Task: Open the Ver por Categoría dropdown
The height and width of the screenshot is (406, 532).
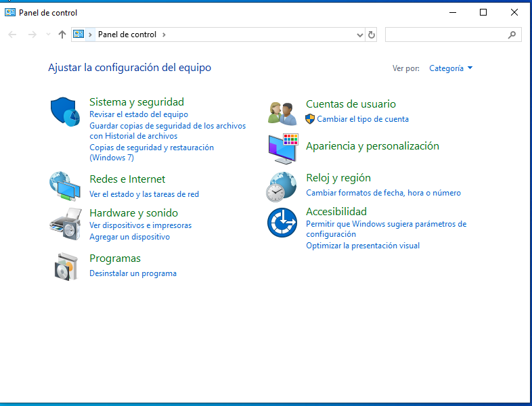Action: [451, 68]
